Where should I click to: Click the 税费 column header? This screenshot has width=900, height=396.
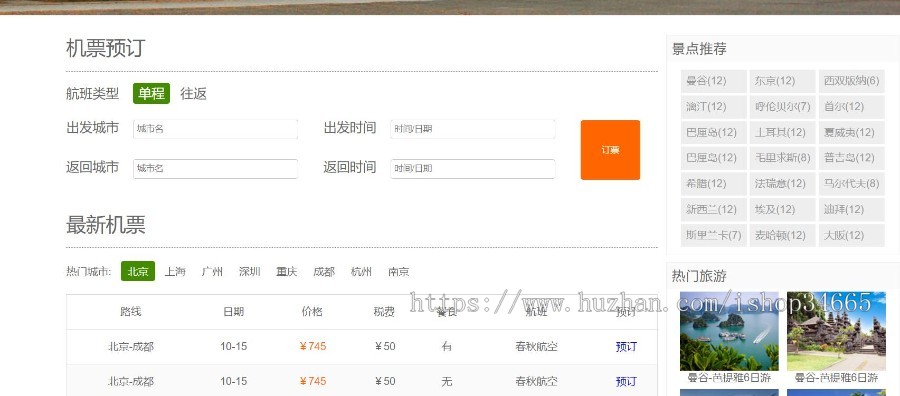click(x=384, y=312)
